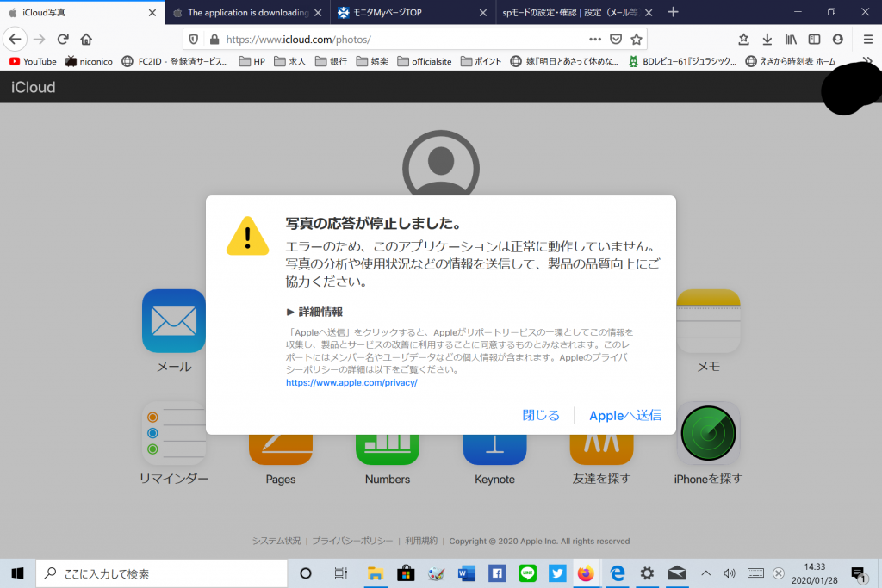Viewport: 882px width, 588px height.
Task: Open the Notes (メモ) app icon
Action: [708, 321]
